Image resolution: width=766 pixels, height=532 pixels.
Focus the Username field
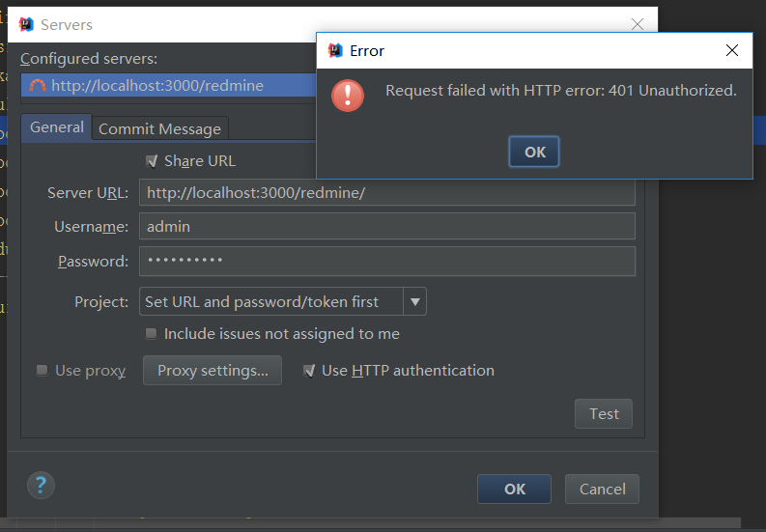click(387, 226)
